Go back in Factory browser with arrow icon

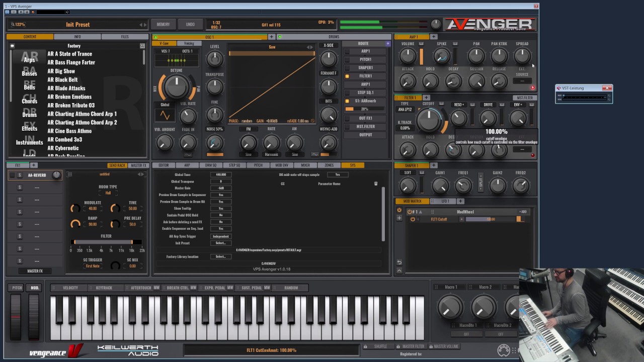click(x=12, y=46)
